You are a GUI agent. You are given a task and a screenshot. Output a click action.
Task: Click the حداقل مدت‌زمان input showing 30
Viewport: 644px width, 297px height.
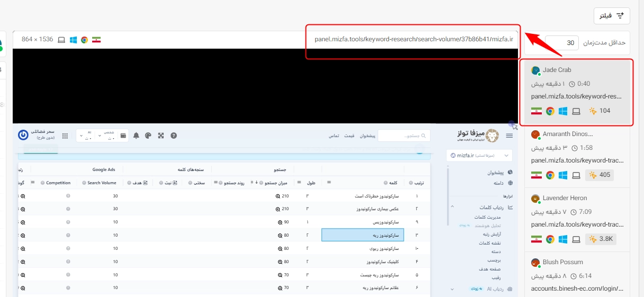point(562,43)
